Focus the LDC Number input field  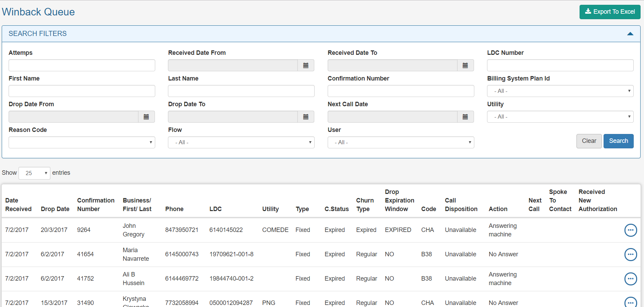point(560,65)
